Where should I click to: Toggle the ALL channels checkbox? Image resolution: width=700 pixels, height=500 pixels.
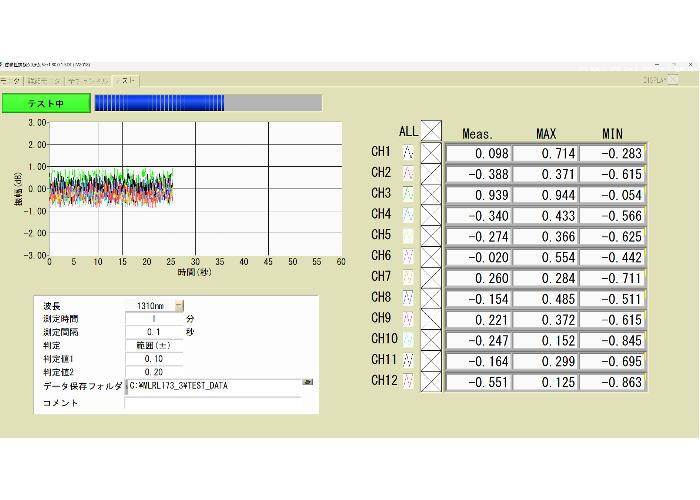[431, 130]
